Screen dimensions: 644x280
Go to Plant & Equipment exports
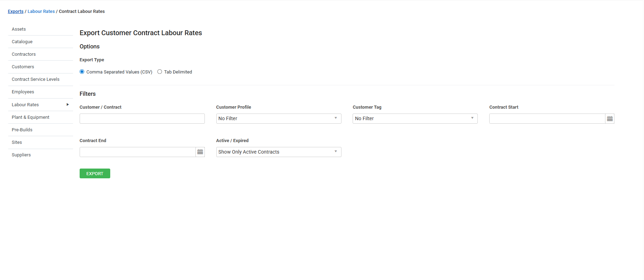pos(31,117)
